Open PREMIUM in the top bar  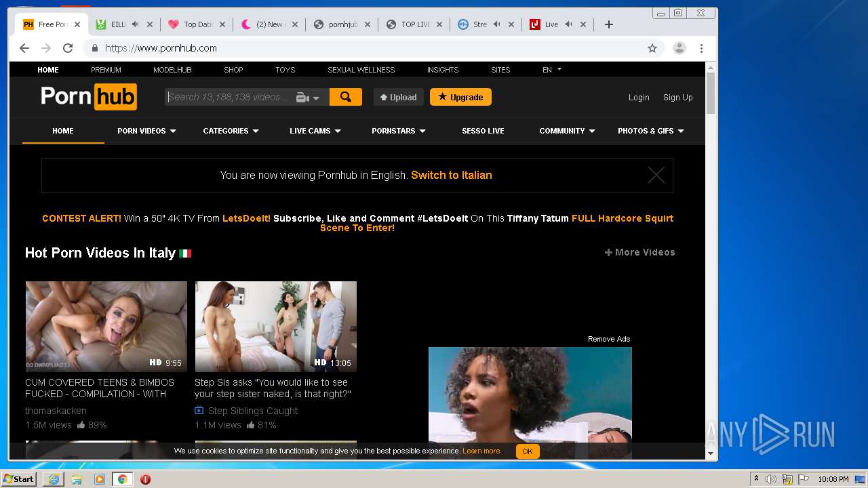pos(106,70)
